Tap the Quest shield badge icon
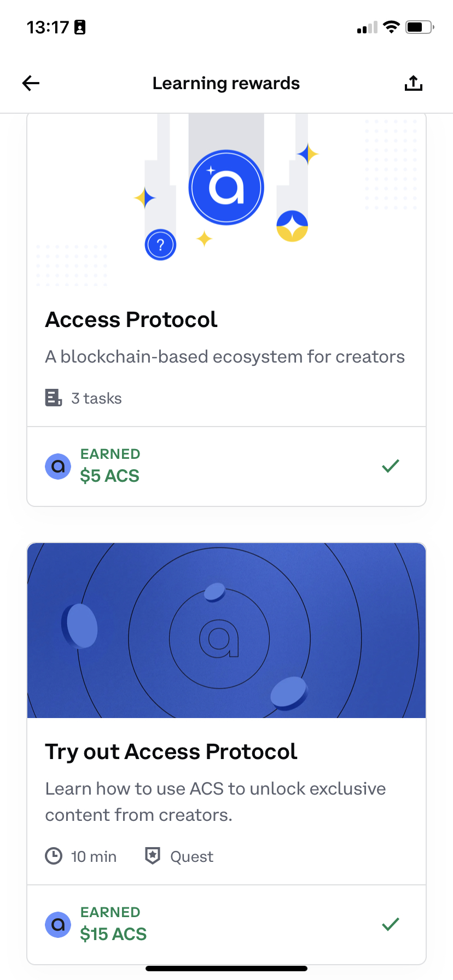The width and height of the screenshot is (453, 980). pyautogui.click(x=153, y=856)
